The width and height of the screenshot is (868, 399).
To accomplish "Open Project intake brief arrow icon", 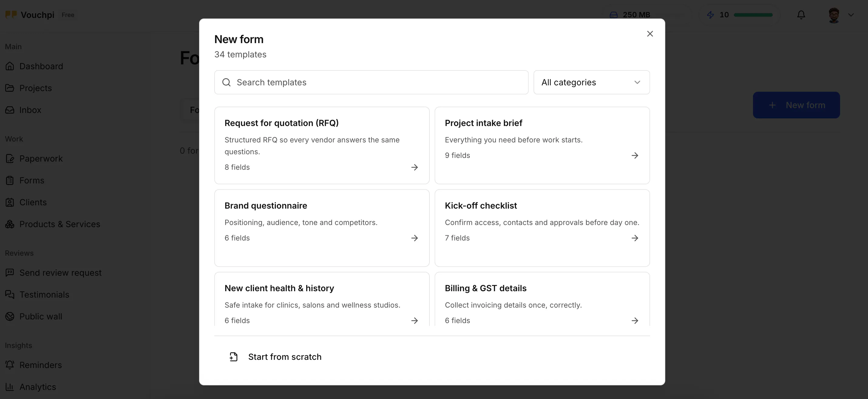I will coord(635,155).
